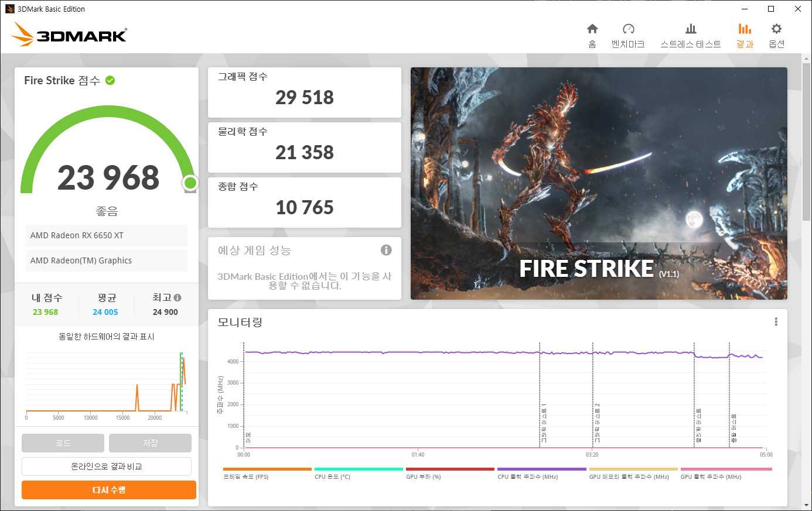Click the 3DMark logo
The height and width of the screenshot is (511, 812).
(x=69, y=35)
